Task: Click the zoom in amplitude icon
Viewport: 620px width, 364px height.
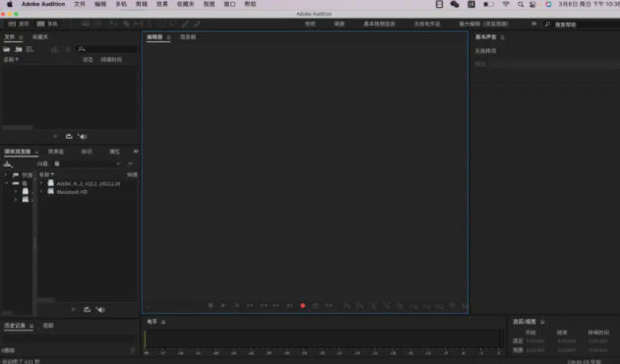Action: 346,306
